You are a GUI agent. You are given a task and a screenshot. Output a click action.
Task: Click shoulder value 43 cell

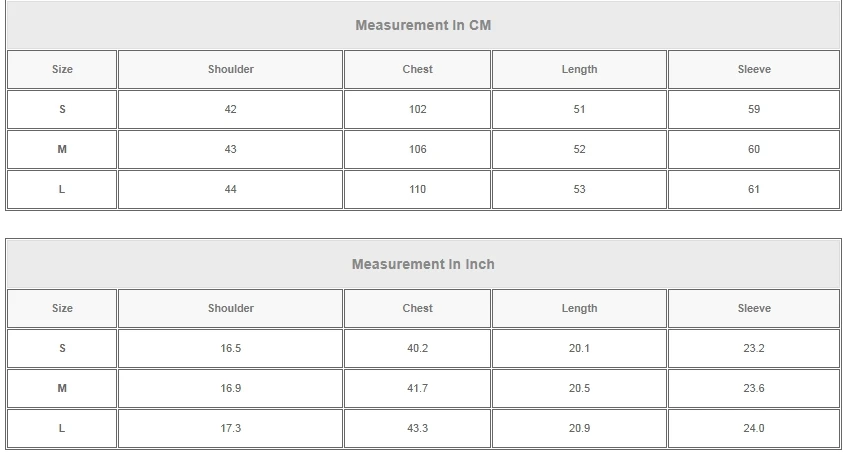pyautogui.click(x=231, y=149)
